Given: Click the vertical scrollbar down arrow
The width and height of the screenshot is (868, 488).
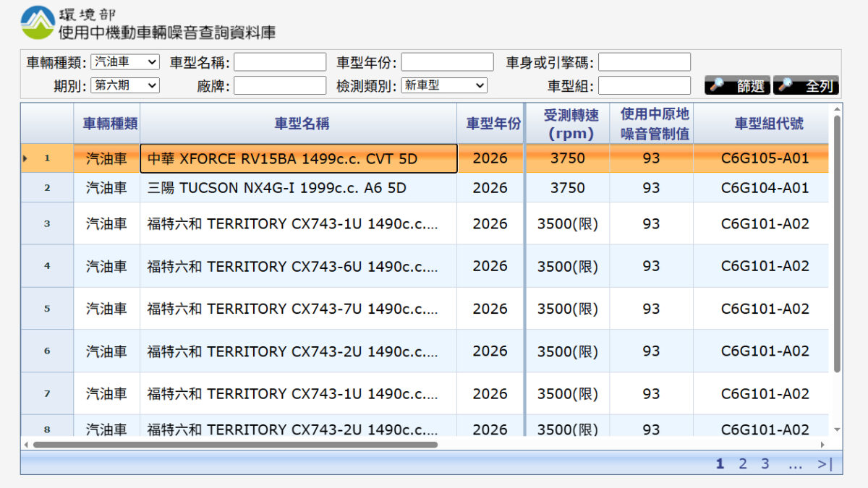Looking at the screenshot, I should pos(837,429).
